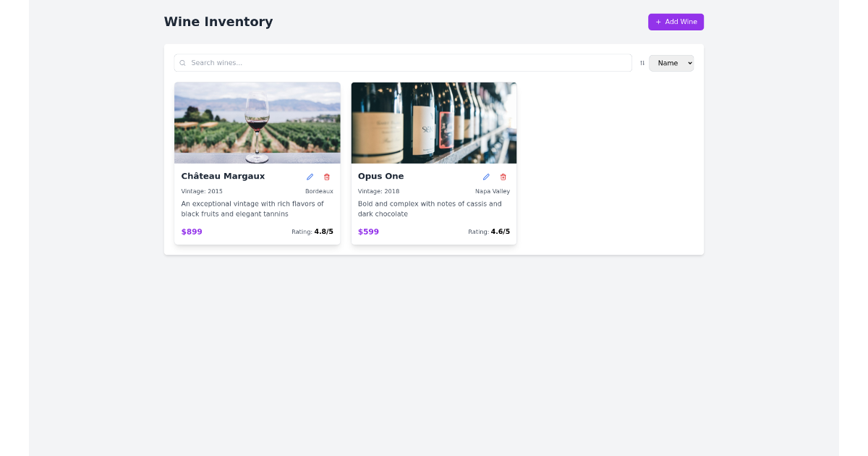
Task: Click the Bordeaux region label
Action: pos(319,191)
